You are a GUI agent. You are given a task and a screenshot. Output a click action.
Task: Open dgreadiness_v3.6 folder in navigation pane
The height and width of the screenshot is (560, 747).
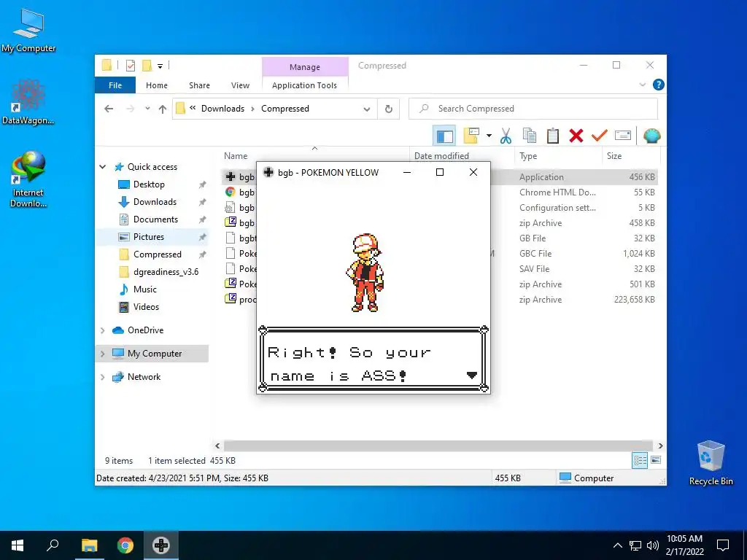click(166, 272)
